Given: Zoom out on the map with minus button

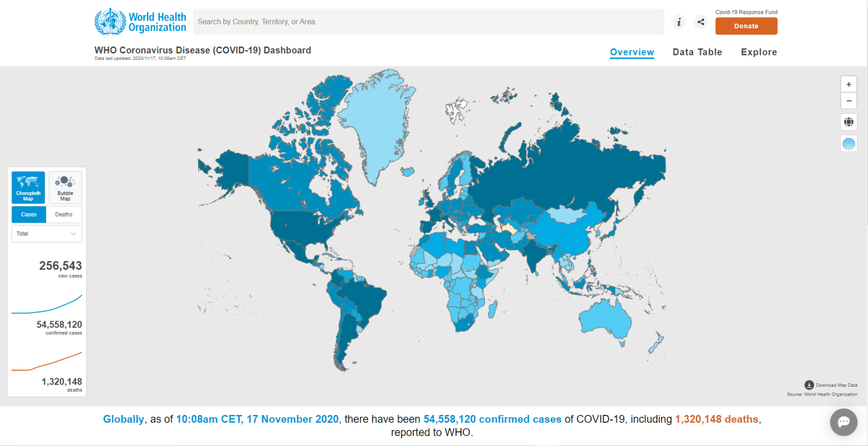Looking at the screenshot, I should click(x=849, y=101).
